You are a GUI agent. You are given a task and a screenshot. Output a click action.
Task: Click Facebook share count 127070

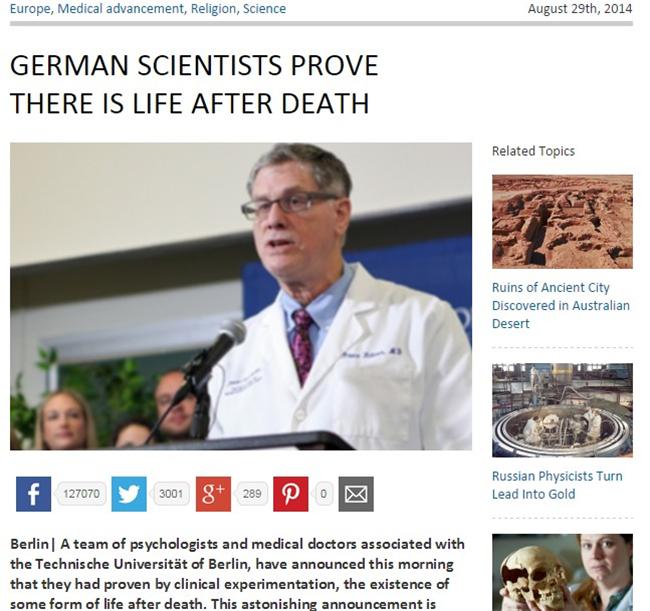tap(81, 494)
